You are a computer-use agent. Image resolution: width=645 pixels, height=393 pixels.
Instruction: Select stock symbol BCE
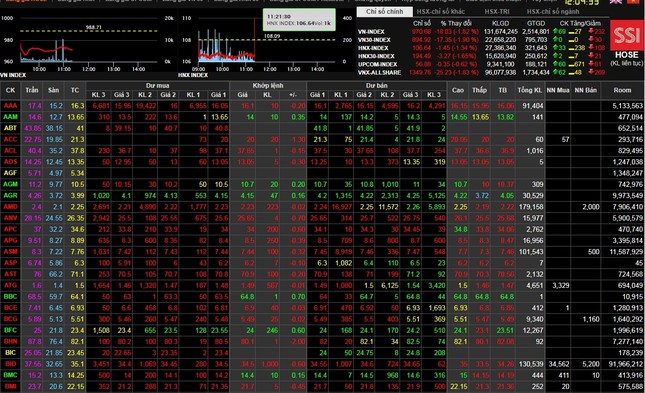11,308
